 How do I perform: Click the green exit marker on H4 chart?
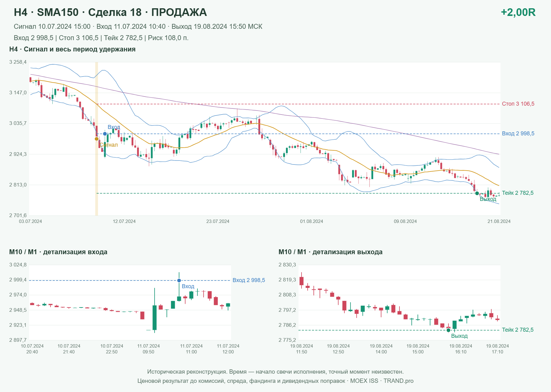coord(477,193)
